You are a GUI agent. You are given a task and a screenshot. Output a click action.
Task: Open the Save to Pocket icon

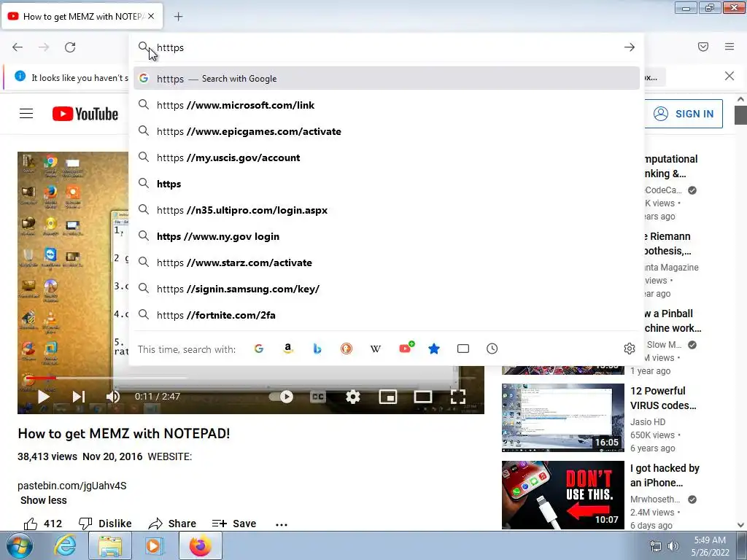pos(703,47)
